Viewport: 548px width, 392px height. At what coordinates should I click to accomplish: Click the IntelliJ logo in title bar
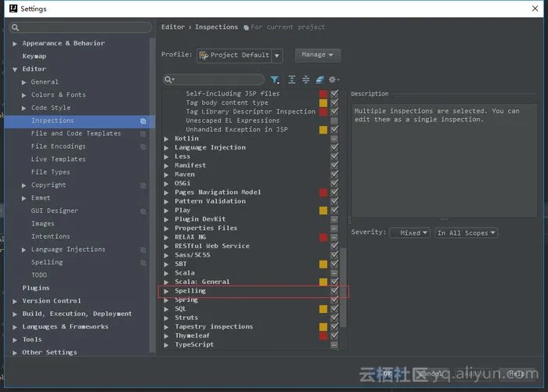(13, 9)
